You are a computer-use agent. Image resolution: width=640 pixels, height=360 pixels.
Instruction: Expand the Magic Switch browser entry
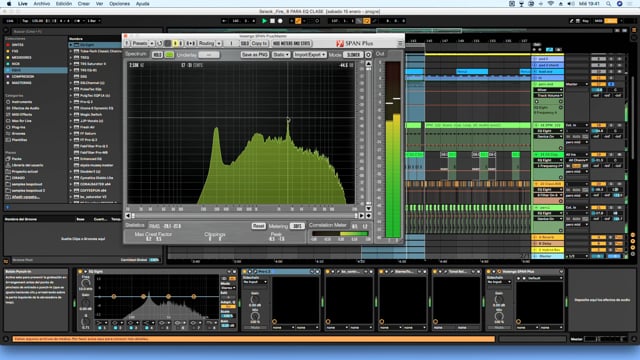point(71,114)
